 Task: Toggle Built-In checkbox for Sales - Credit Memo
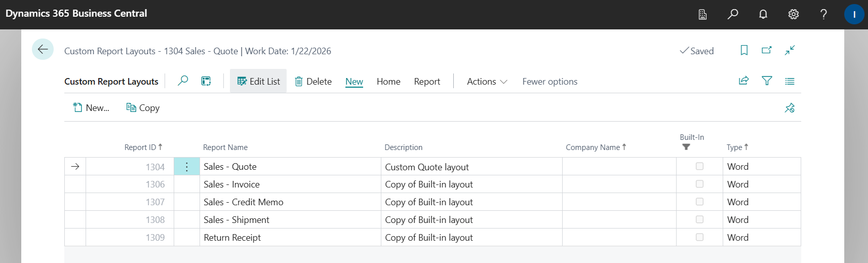point(699,202)
